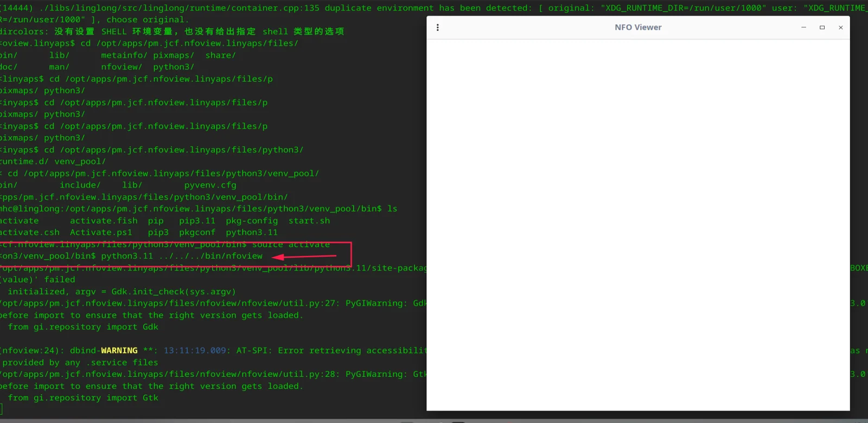Image resolution: width=868 pixels, height=423 pixels.
Task: Click 'nfoview/' directory in terminal listing
Action: click(122, 67)
